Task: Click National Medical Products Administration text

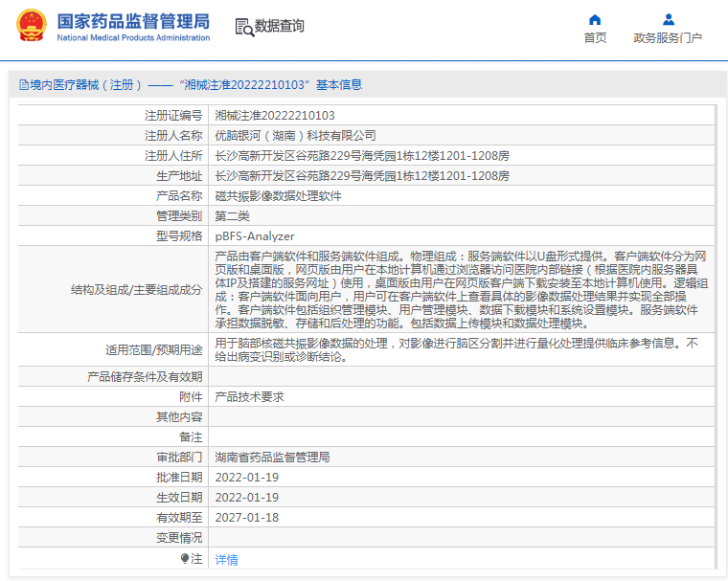Action: [133, 37]
